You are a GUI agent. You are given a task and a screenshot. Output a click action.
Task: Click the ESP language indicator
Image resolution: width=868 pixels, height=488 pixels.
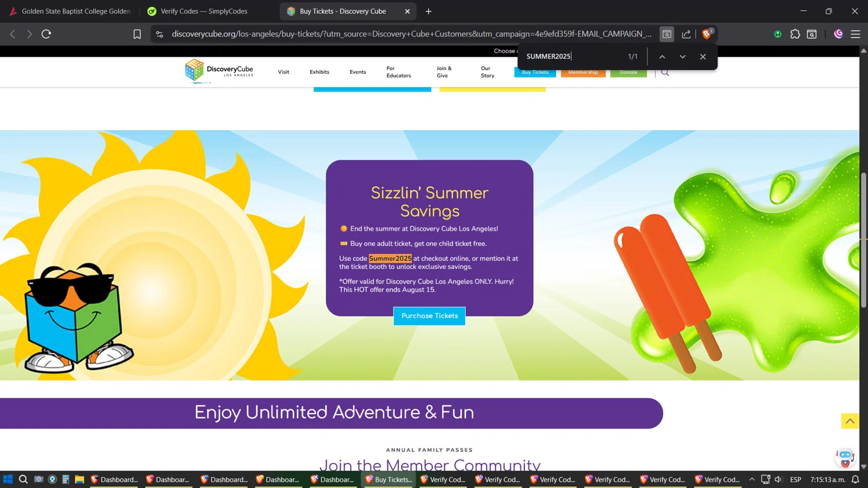point(796,479)
